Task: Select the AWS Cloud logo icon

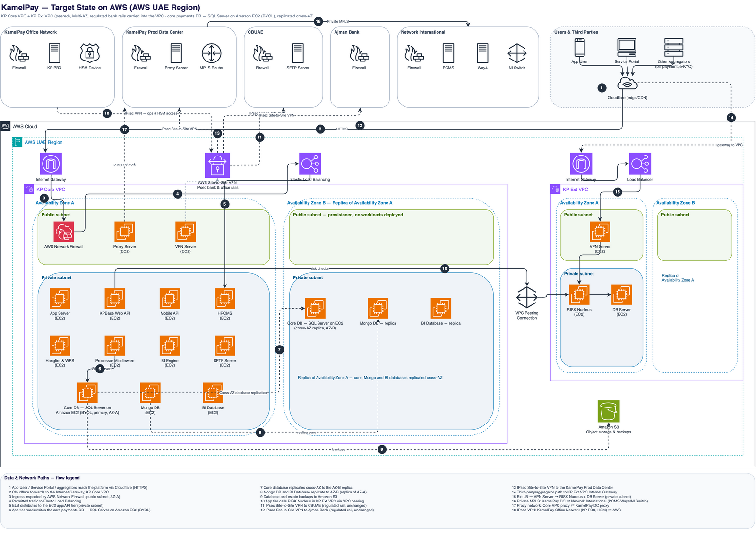Action: pyautogui.click(x=6, y=126)
